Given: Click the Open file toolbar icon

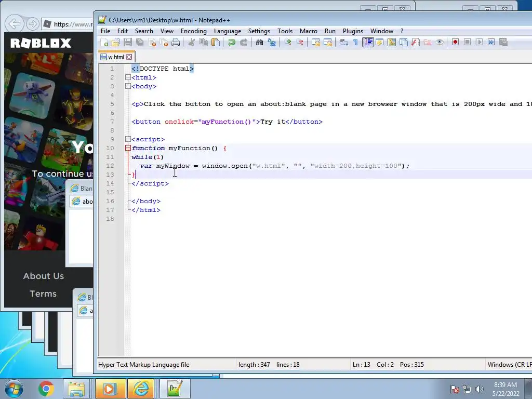Looking at the screenshot, I should coord(116,43).
